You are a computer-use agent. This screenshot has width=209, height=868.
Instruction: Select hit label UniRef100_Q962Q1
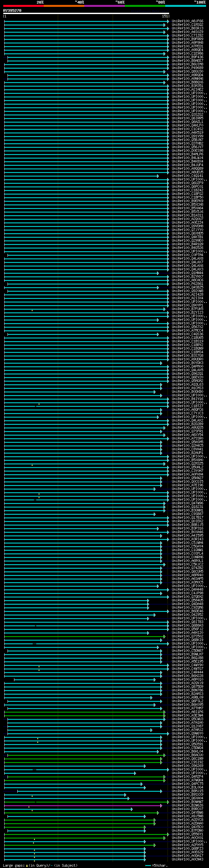pos(187,373)
